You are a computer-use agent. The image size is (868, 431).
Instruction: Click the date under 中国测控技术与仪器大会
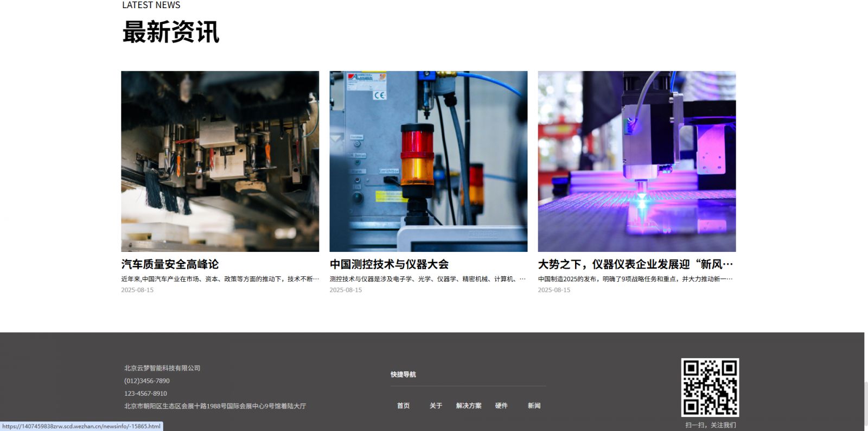pyautogui.click(x=346, y=290)
